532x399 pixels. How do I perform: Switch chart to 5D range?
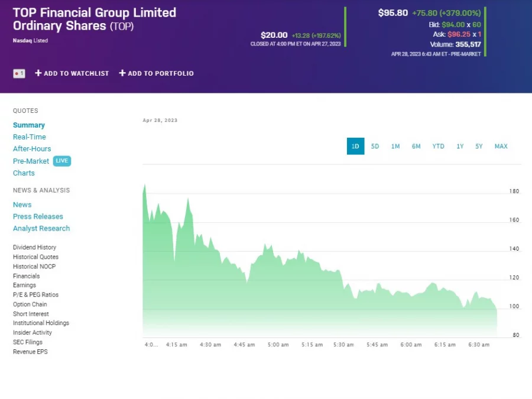pyautogui.click(x=375, y=147)
